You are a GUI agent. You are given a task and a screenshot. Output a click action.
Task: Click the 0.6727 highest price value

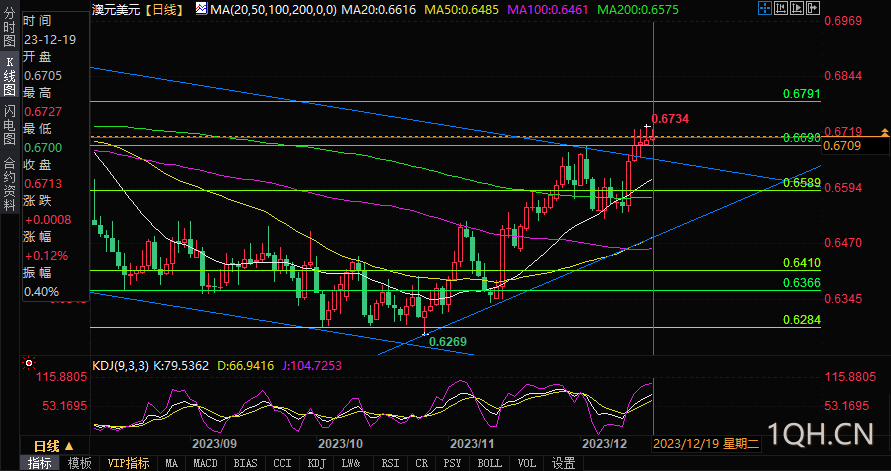(x=43, y=111)
